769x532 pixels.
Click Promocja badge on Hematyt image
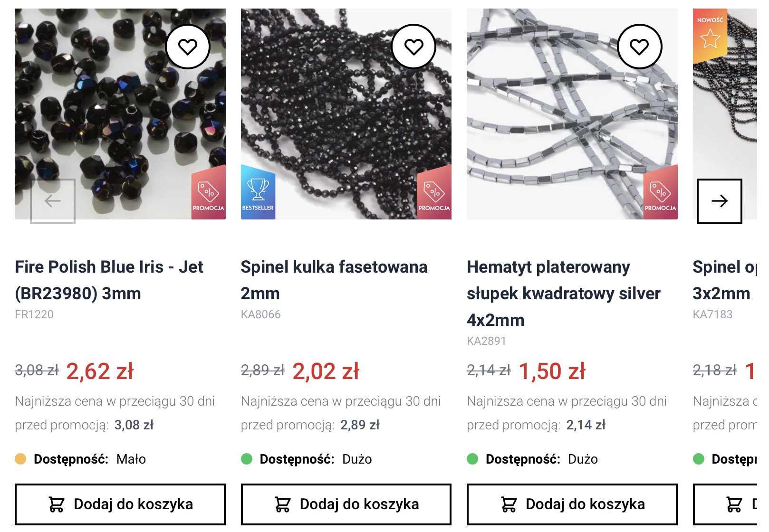click(660, 192)
